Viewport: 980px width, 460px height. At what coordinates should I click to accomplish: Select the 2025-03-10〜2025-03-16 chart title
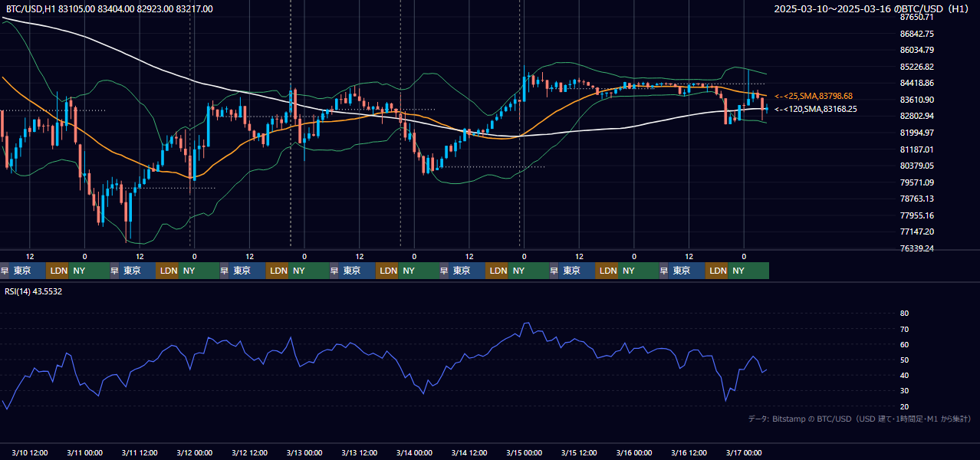tap(873, 9)
